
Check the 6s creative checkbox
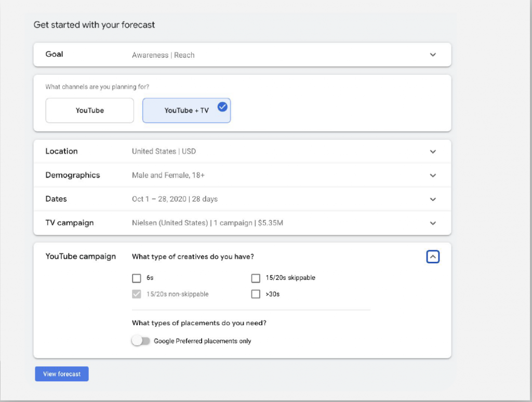[137, 278]
